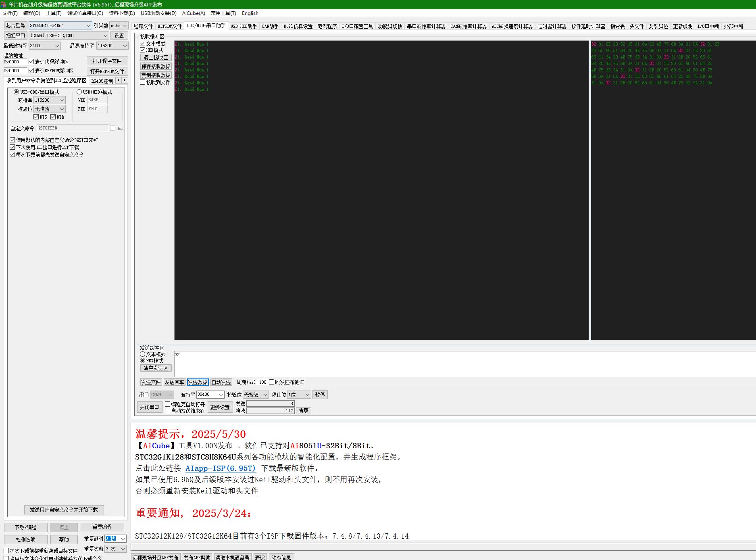Open COM9 USB-CDC serial port dropdown
This screenshot has width=756, height=560.
tap(69, 36)
